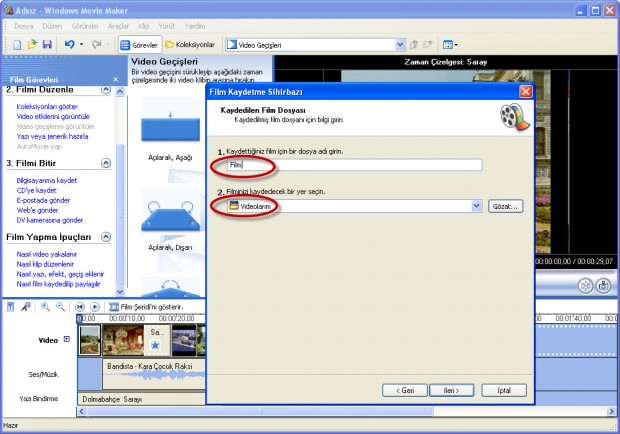The width and height of the screenshot is (620, 434).
Task: Open the Görünüm menu
Action: tap(85, 26)
